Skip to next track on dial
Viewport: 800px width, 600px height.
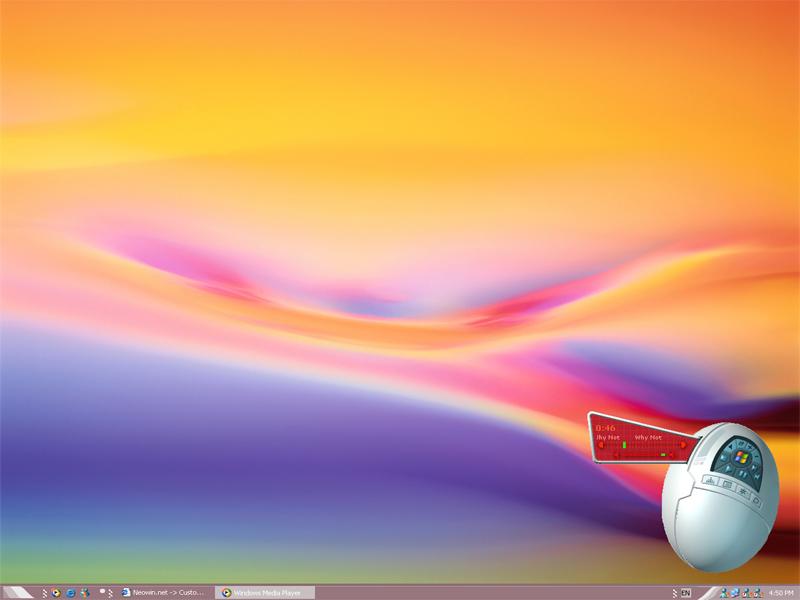click(x=754, y=467)
